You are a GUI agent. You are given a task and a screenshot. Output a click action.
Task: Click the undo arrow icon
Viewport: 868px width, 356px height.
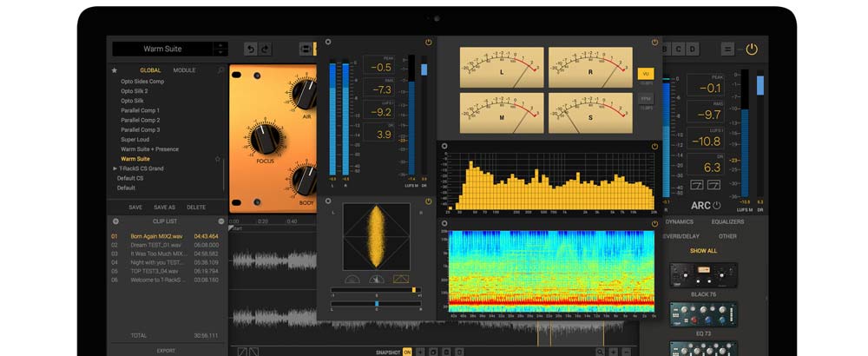(251, 49)
